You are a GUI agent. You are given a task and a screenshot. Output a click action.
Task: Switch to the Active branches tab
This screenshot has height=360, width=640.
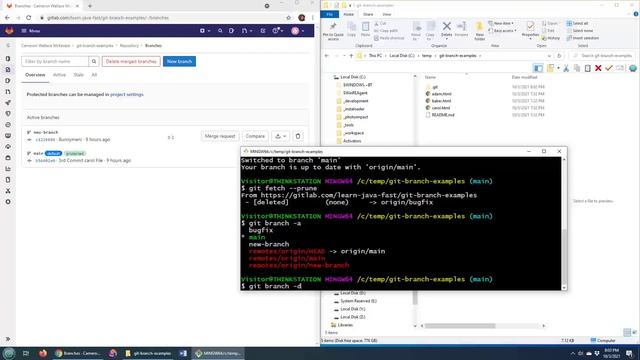click(59, 75)
